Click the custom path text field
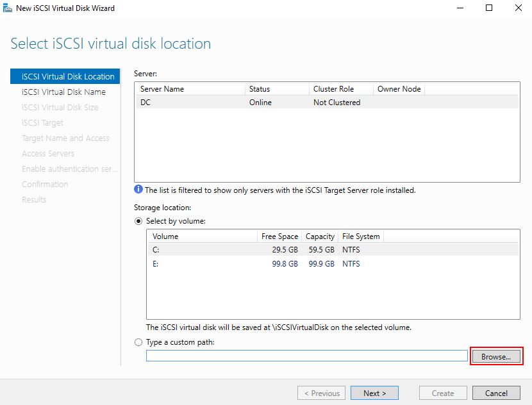The width and height of the screenshot is (532, 405). (x=307, y=356)
